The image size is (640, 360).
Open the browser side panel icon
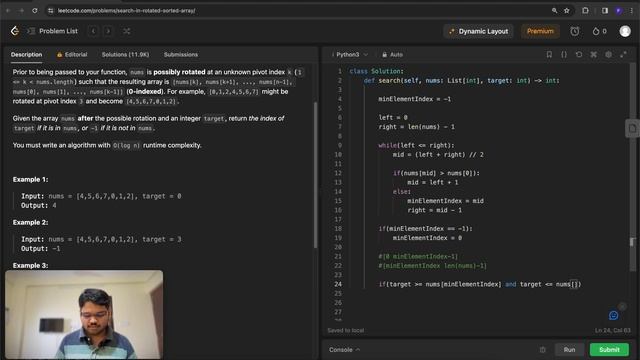coord(604,11)
